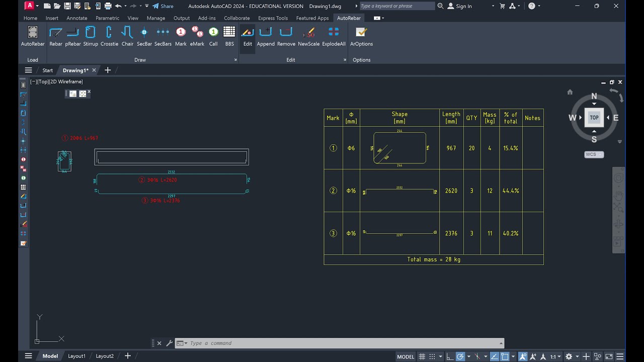Add a new layout tab
Image resolution: width=644 pixels, height=362 pixels.
[128, 356]
